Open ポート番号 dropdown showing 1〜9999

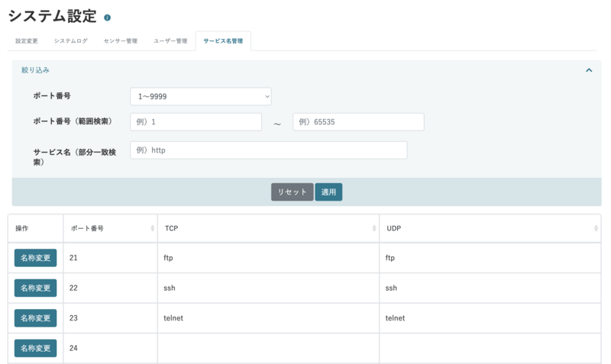(x=201, y=96)
